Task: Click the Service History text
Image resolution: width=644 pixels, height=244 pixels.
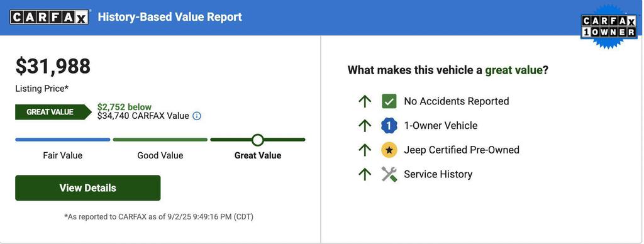Action: pyautogui.click(x=438, y=174)
